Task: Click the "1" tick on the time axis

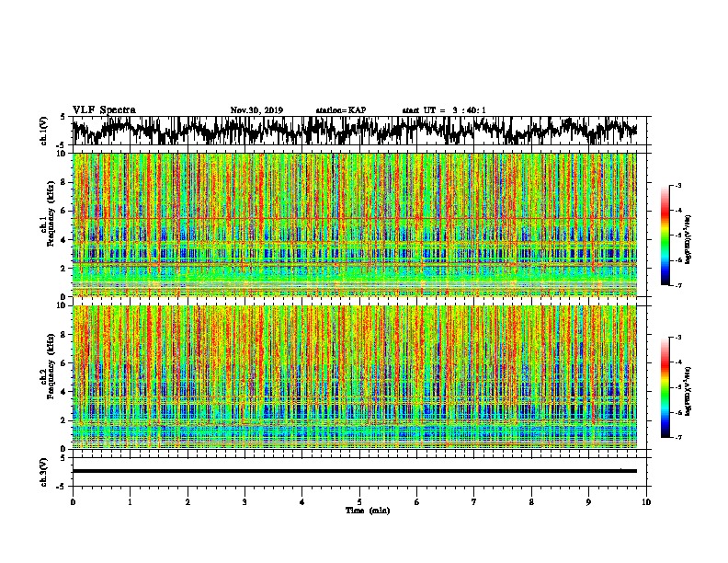Action: (130, 502)
